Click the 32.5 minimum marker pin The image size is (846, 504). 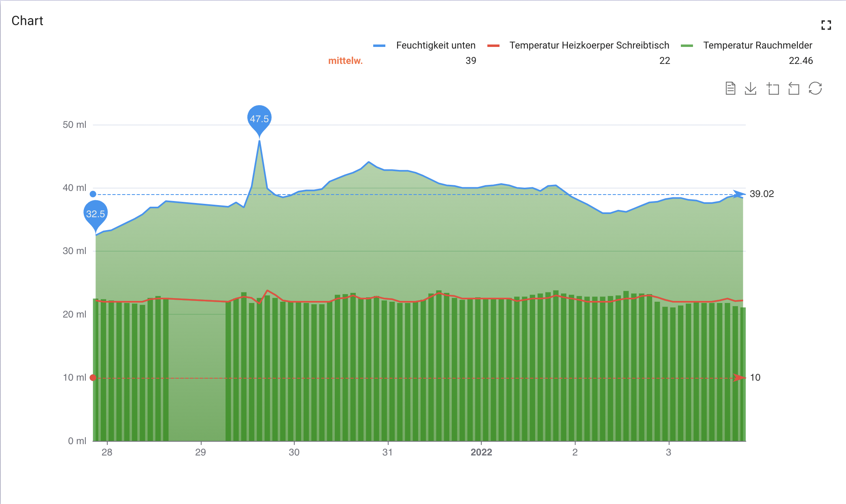tap(96, 214)
